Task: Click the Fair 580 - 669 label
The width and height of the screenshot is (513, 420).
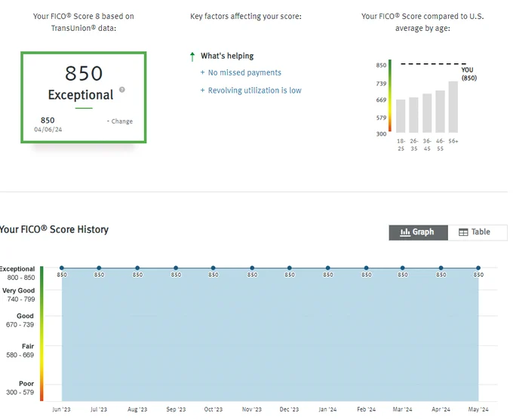Action: pyautogui.click(x=20, y=351)
